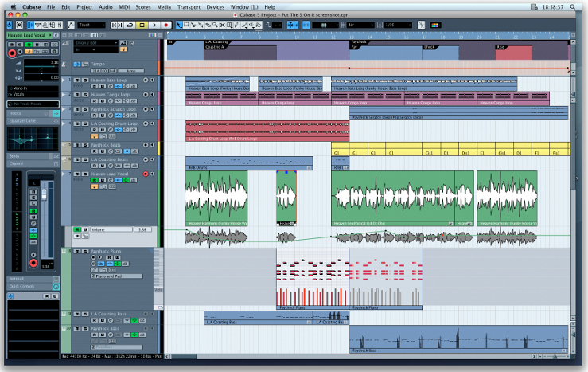Viewport: 588px width, 372px height.
Task: Mute the Heaven Bass Loop track
Action: click(x=77, y=80)
